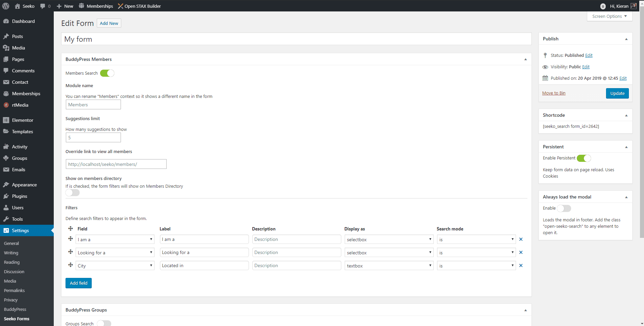Open the 'Looking for a' Field dropdown

pos(115,253)
